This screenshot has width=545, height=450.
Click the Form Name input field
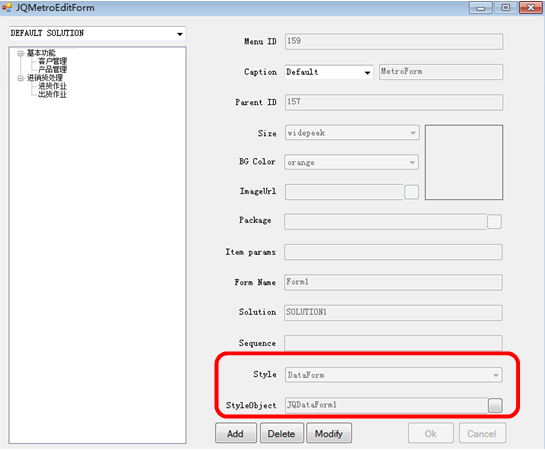pos(393,282)
